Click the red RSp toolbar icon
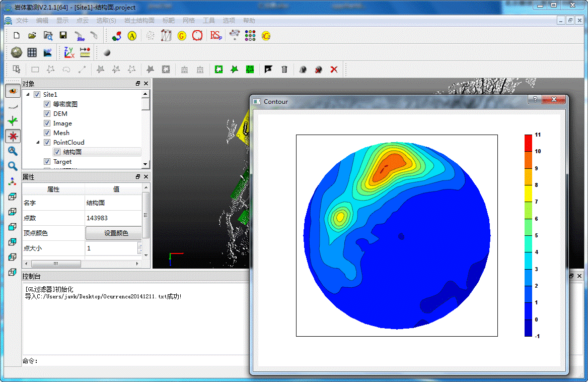 (216, 36)
